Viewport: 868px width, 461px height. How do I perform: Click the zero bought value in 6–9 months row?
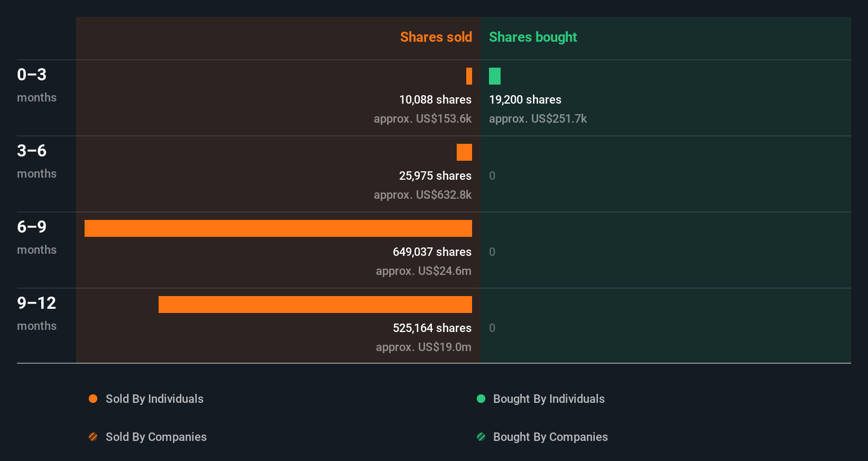pyautogui.click(x=492, y=252)
